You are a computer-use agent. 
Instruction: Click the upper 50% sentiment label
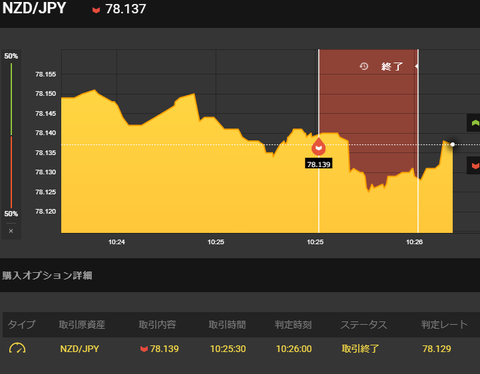(11, 56)
